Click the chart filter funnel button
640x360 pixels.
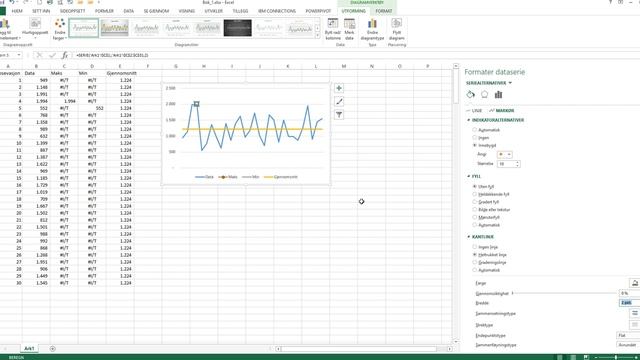[339, 115]
